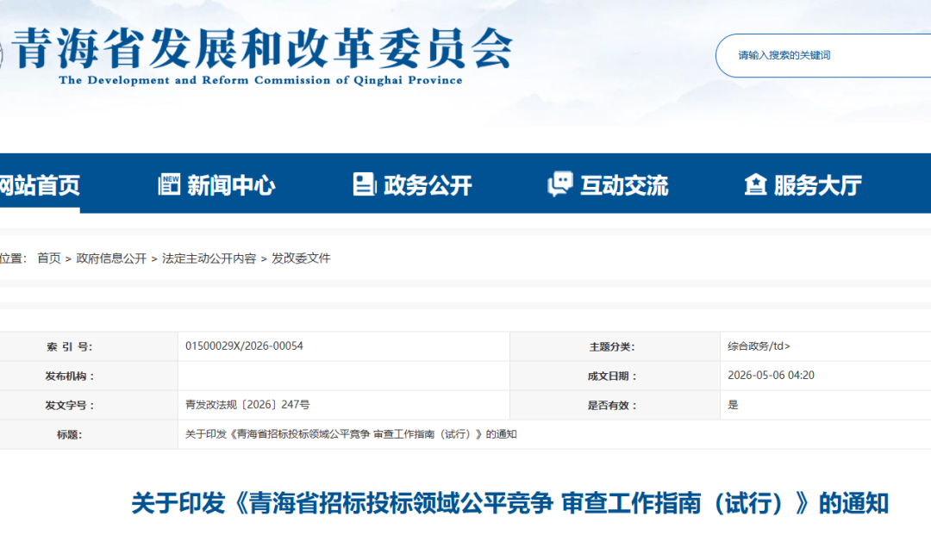Click the title text in the info table
Image resolution: width=931 pixels, height=560 pixels.
[351, 434]
